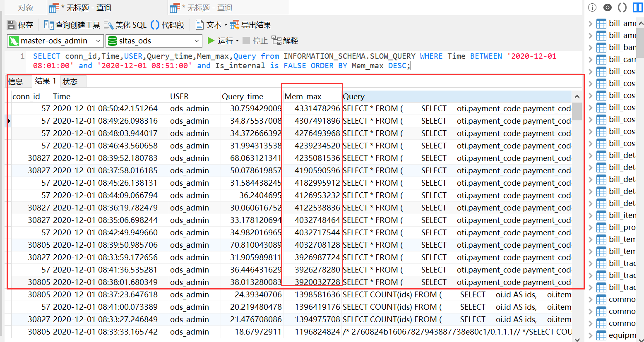Viewport: 644px width, 342px height.
Task: Run the query with the green play button
Action: (211, 41)
